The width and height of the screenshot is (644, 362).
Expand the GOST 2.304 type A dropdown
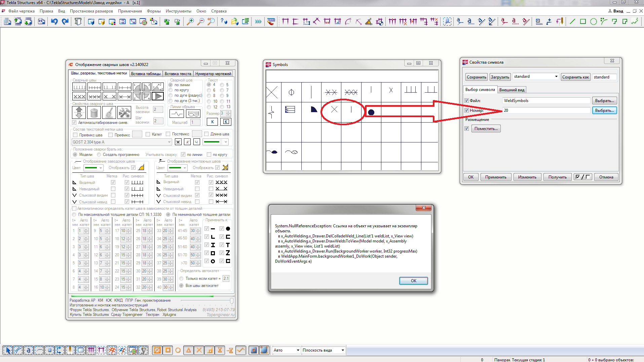[x=169, y=142]
